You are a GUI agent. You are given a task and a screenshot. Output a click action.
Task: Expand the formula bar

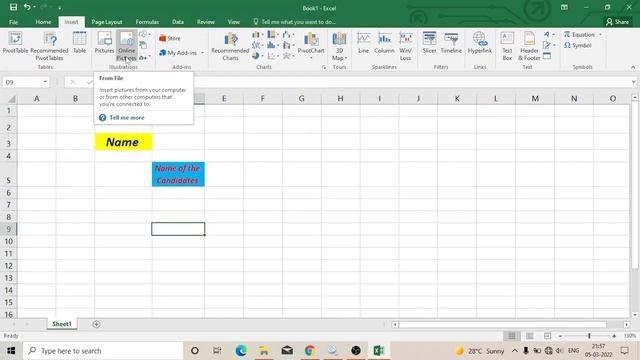pyautogui.click(x=633, y=82)
